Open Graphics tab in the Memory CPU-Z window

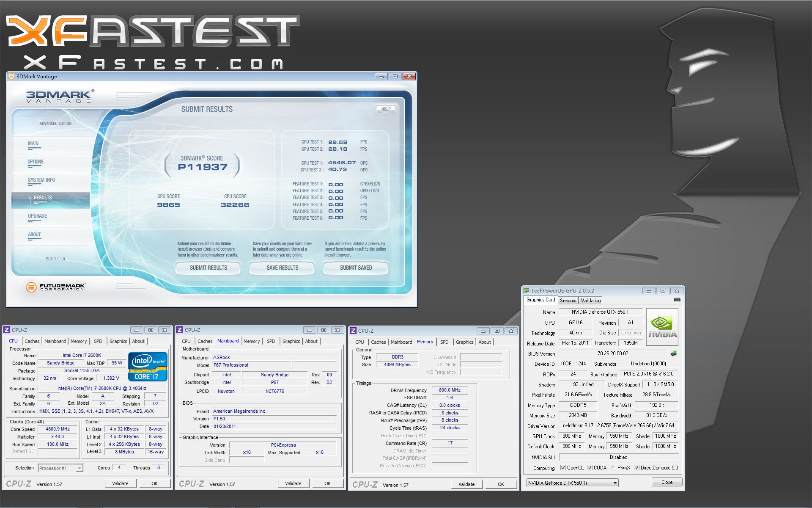pyautogui.click(x=464, y=342)
